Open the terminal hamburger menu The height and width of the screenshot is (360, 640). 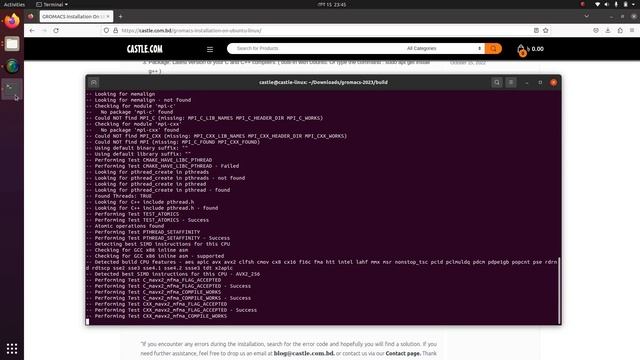[511, 82]
